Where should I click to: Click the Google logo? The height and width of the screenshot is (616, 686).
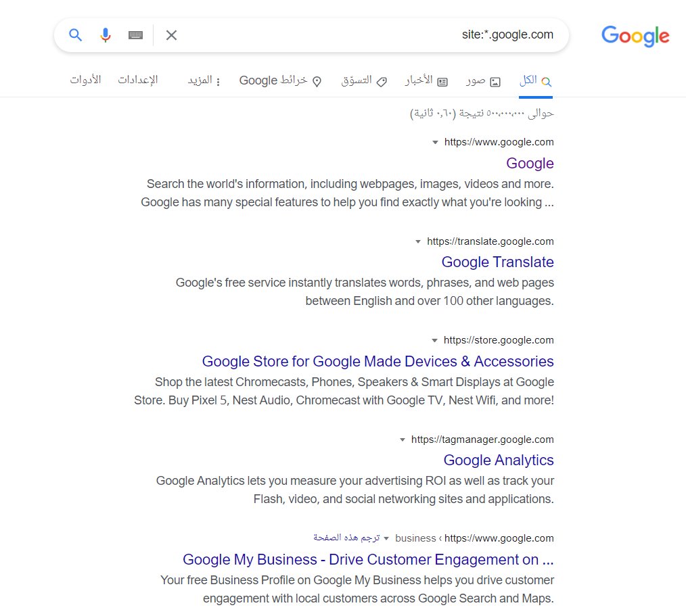pyautogui.click(x=635, y=36)
